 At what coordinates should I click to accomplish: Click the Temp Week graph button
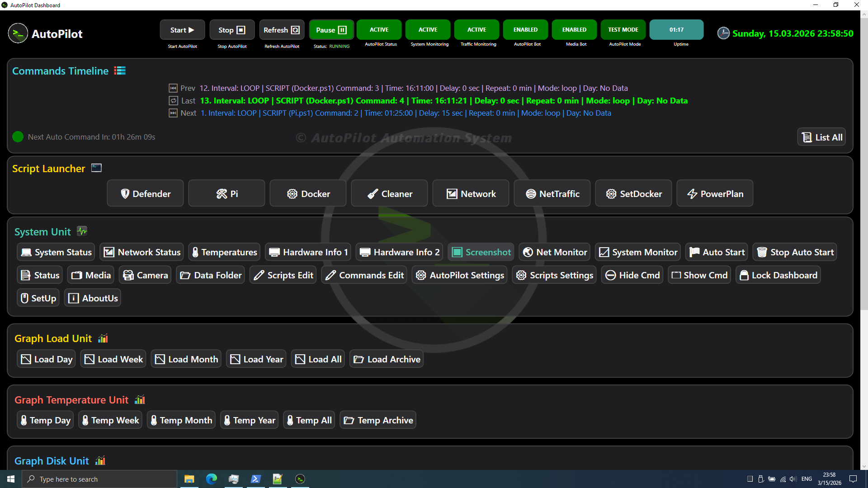point(110,420)
